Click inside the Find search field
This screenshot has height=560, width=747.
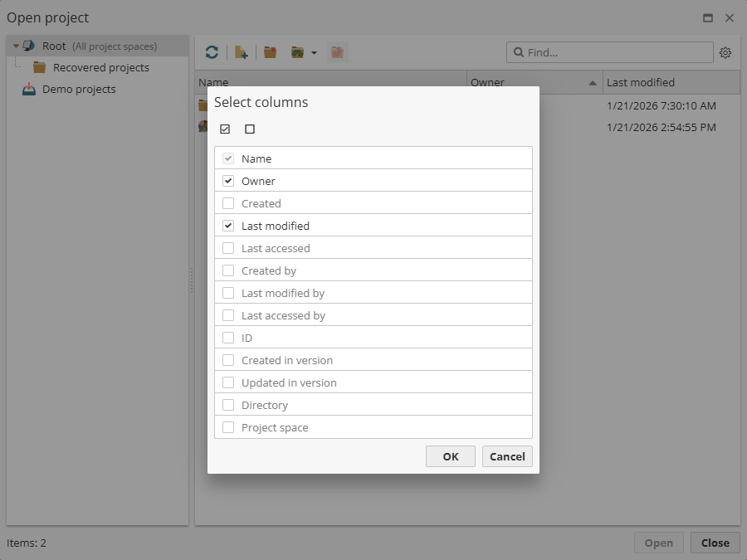click(610, 52)
